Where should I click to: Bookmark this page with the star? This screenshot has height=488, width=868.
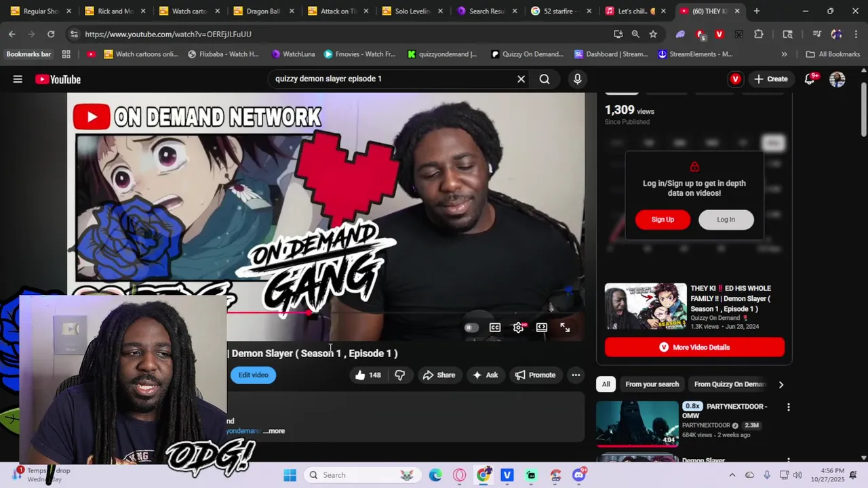coord(653,34)
